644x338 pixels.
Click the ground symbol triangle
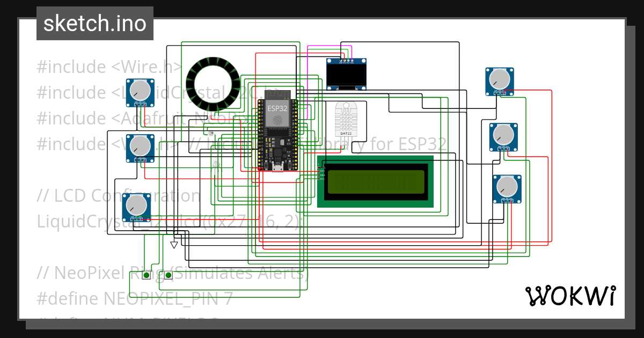173,245
